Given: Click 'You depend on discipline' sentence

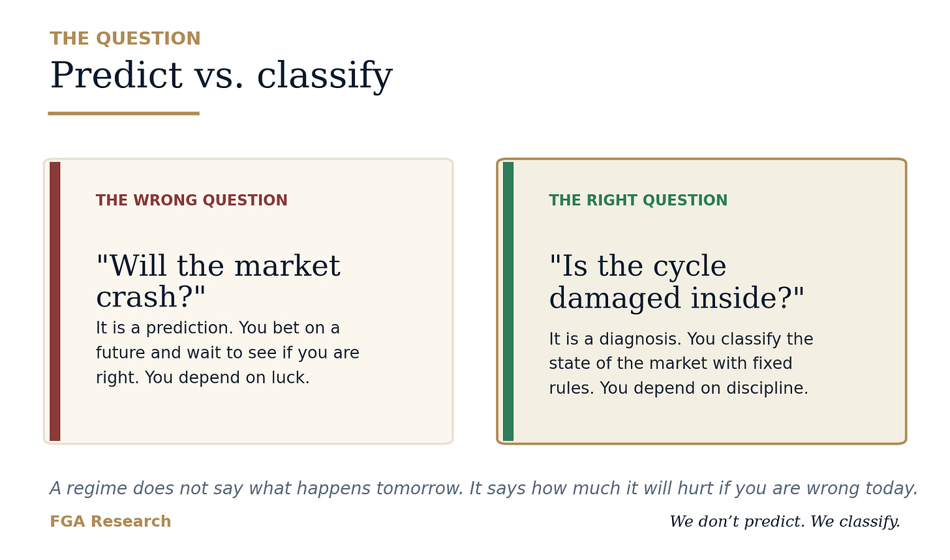Looking at the screenshot, I should (704, 388).
